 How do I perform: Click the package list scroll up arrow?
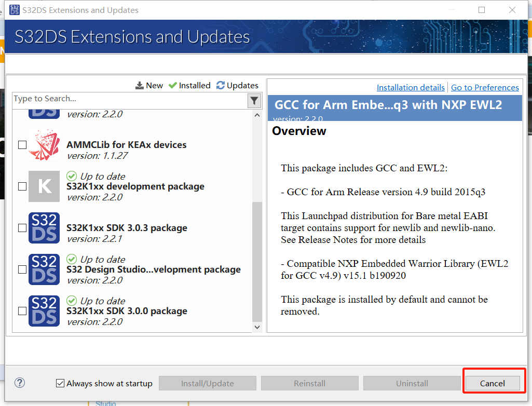point(257,115)
